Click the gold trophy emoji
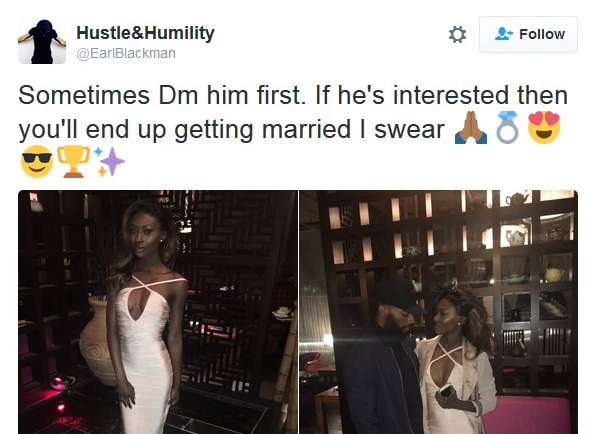Image resolution: width=593 pixels, height=434 pixels. click(x=73, y=161)
